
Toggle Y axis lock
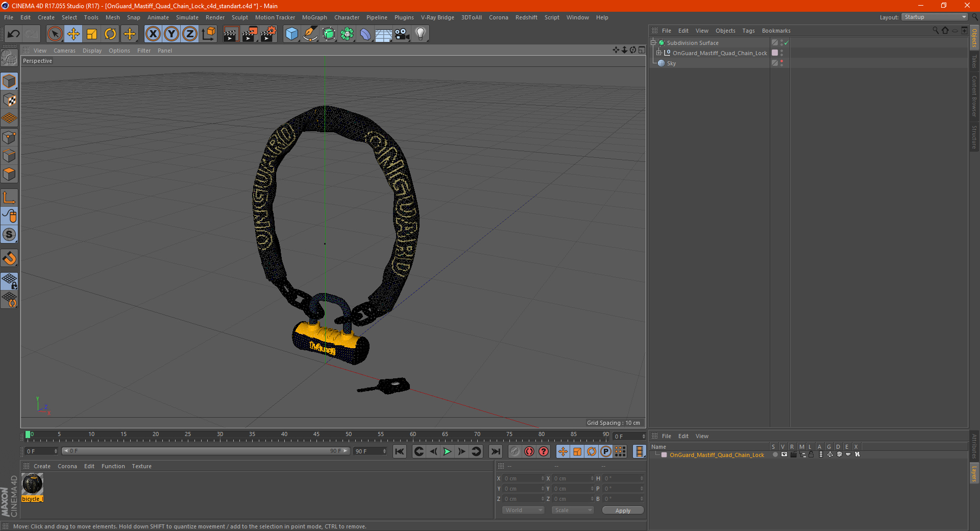click(171, 34)
